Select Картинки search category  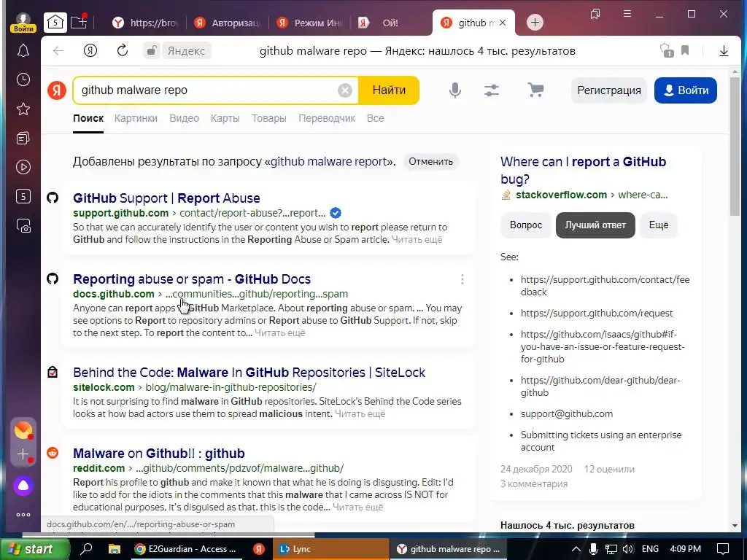[x=136, y=118]
